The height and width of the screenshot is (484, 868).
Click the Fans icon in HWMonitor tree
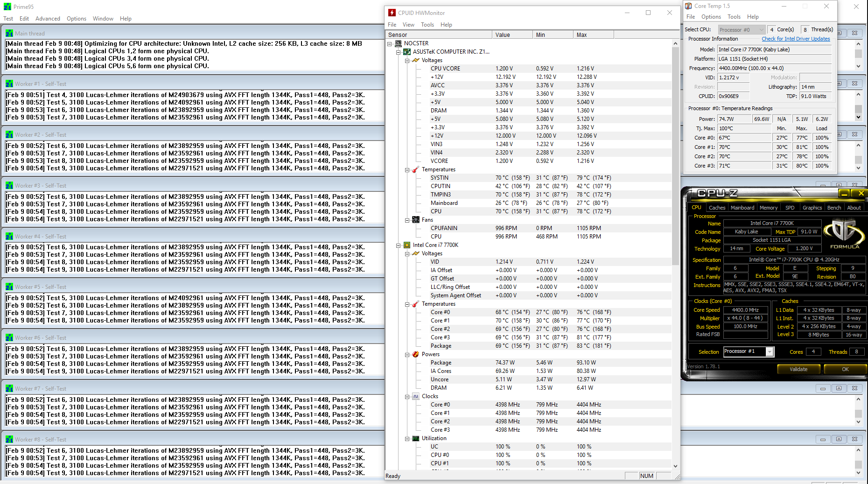pyautogui.click(x=416, y=220)
